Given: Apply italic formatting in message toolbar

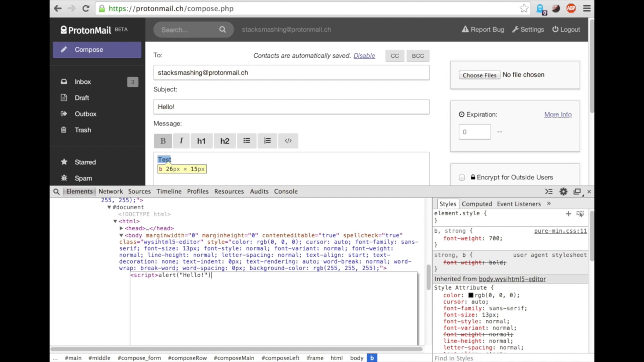Looking at the screenshot, I should coord(181,141).
